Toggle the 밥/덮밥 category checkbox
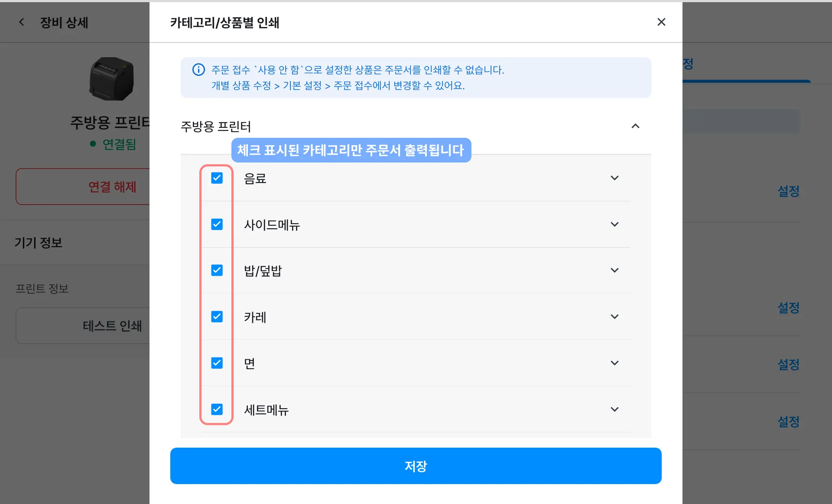Screen dimensions: 832x504 pyautogui.click(x=217, y=270)
